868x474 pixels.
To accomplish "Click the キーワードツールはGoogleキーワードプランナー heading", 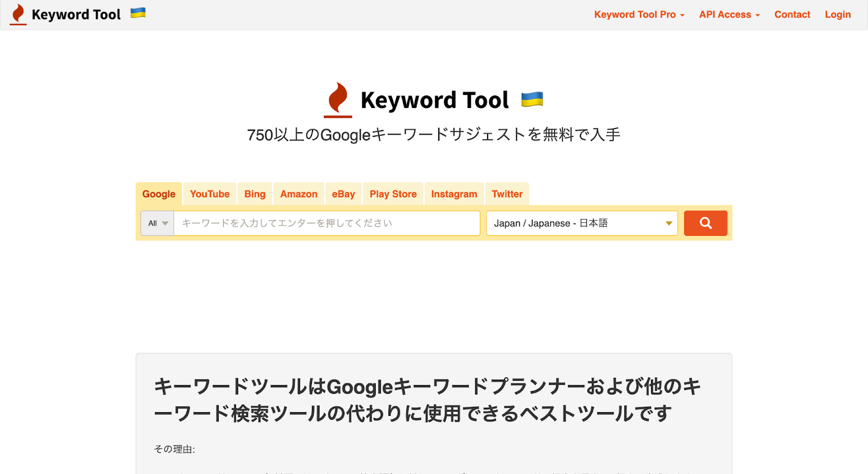I will (x=427, y=400).
